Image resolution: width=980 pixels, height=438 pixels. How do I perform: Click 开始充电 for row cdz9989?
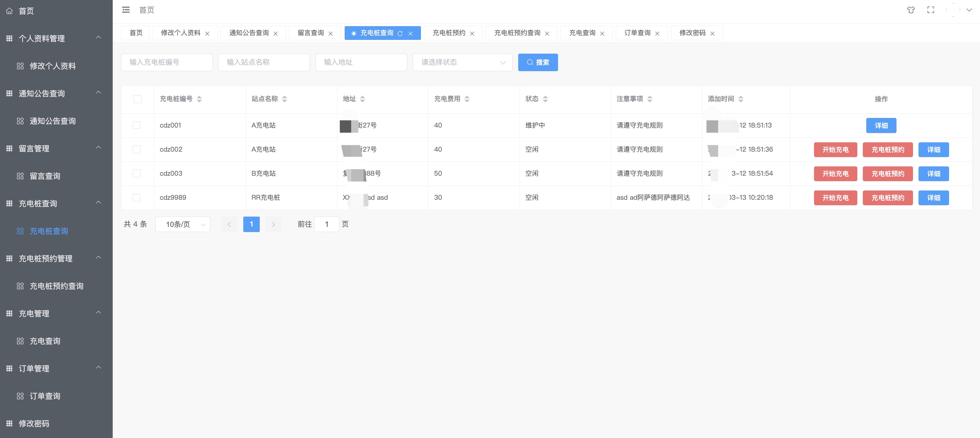[x=835, y=198]
